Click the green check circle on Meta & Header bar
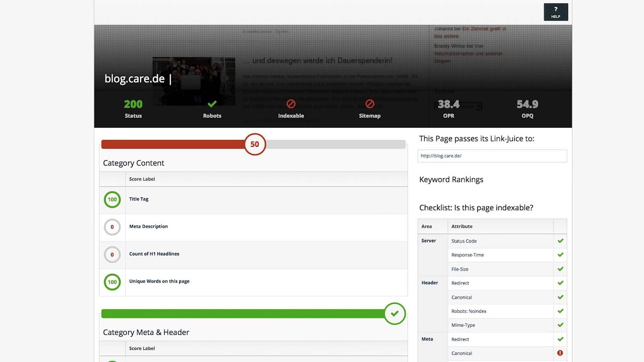644x362 pixels. 394,314
